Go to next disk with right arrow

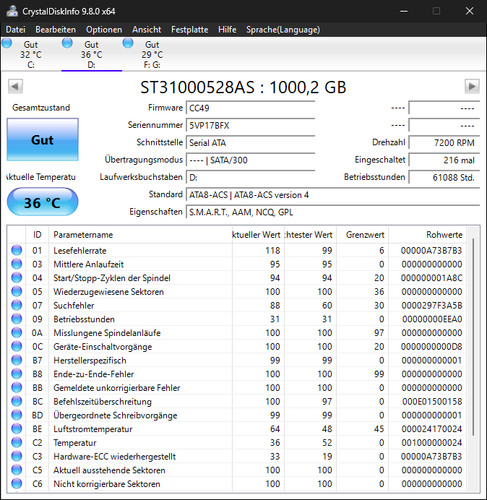coord(472,87)
